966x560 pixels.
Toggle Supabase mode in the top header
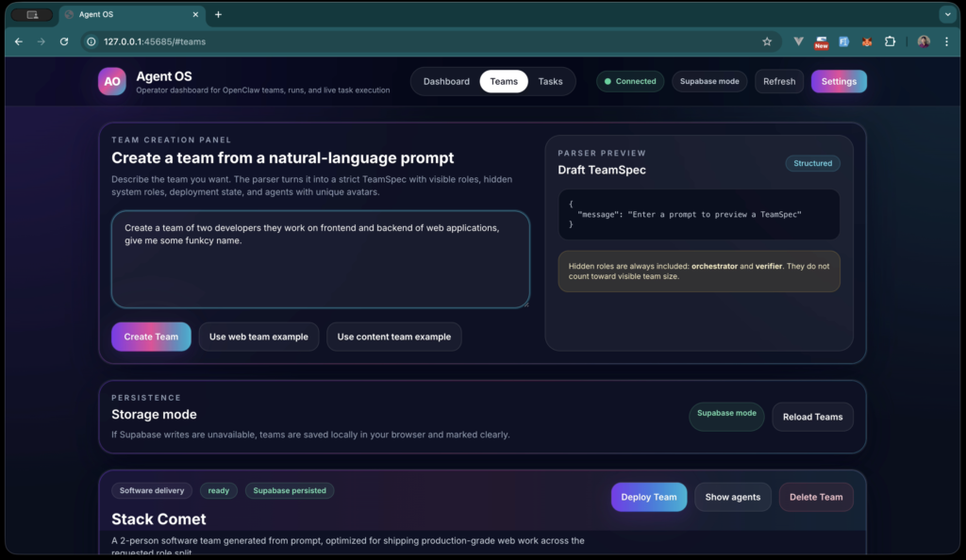tap(709, 81)
